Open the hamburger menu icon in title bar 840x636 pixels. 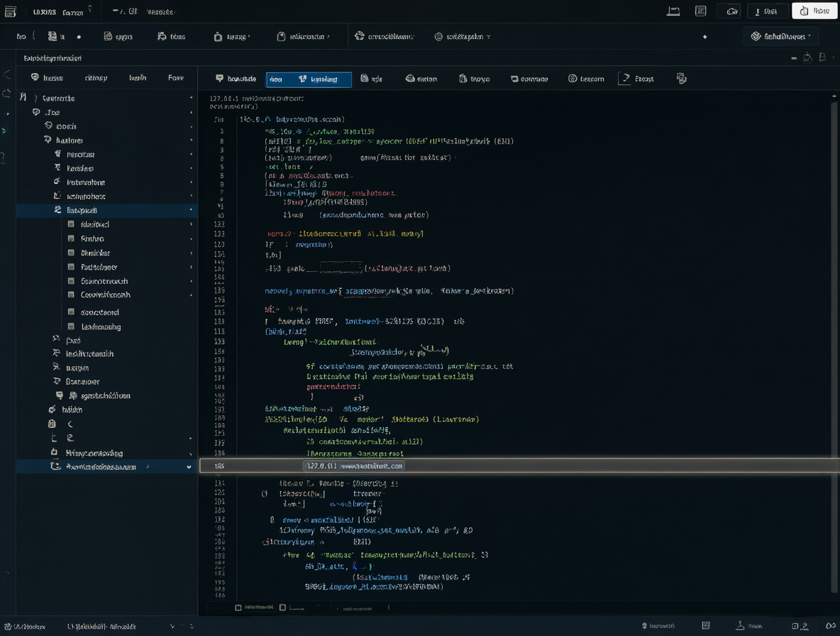[x=10, y=11]
